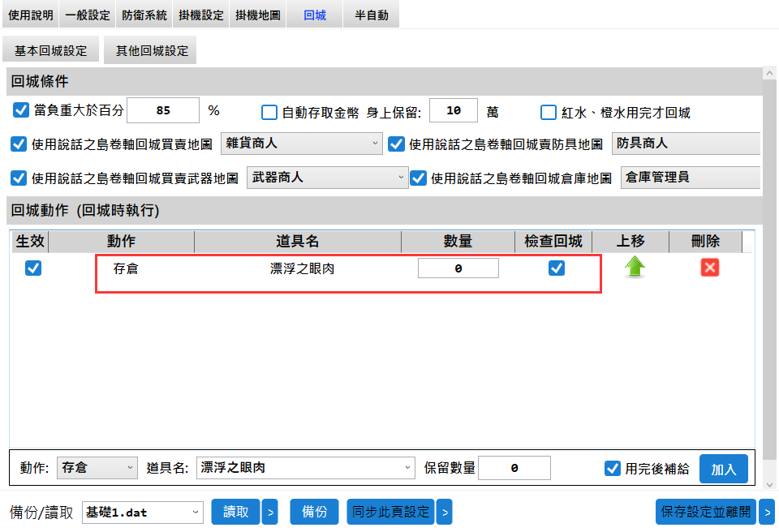Screen dimensions: 779x532
Task: Uncheck 生效 checkbox for 存倉 row
Action: [33, 268]
